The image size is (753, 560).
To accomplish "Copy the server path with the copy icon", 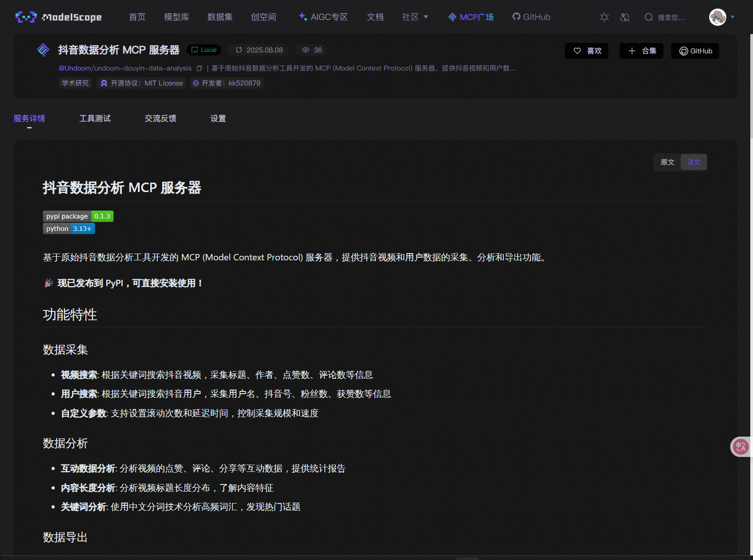I will 199,68.
